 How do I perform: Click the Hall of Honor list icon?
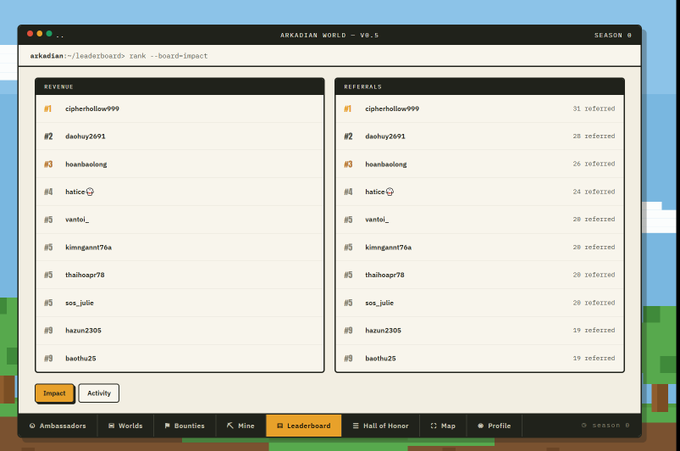(x=356, y=426)
